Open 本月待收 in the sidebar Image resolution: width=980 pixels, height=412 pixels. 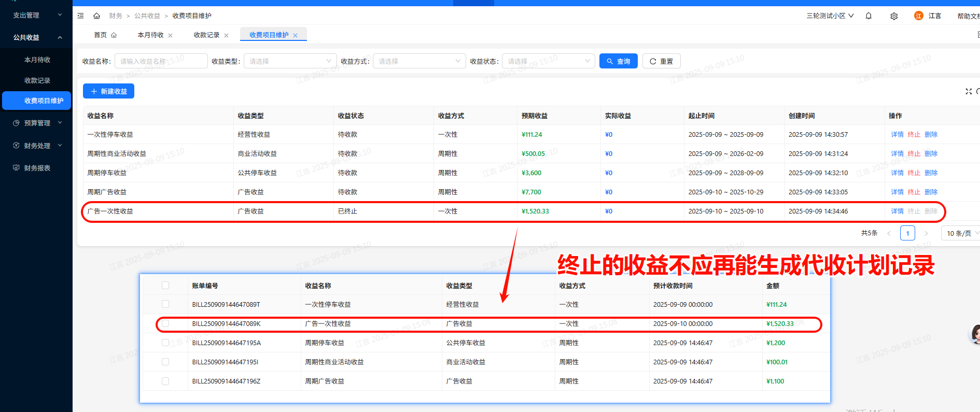(x=37, y=60)
